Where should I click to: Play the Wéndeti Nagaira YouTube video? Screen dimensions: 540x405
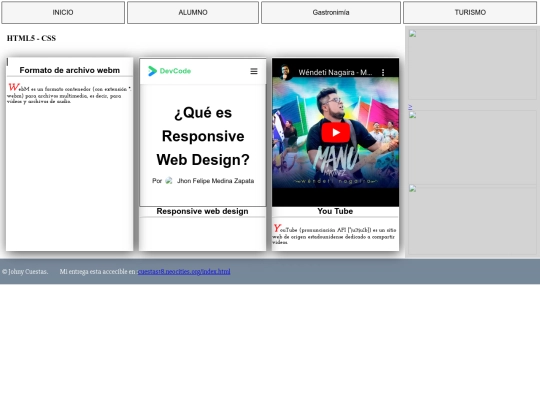(336, 132)
